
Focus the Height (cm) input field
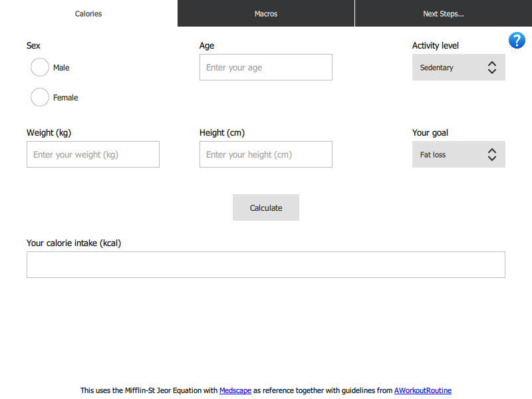[266, 154]
